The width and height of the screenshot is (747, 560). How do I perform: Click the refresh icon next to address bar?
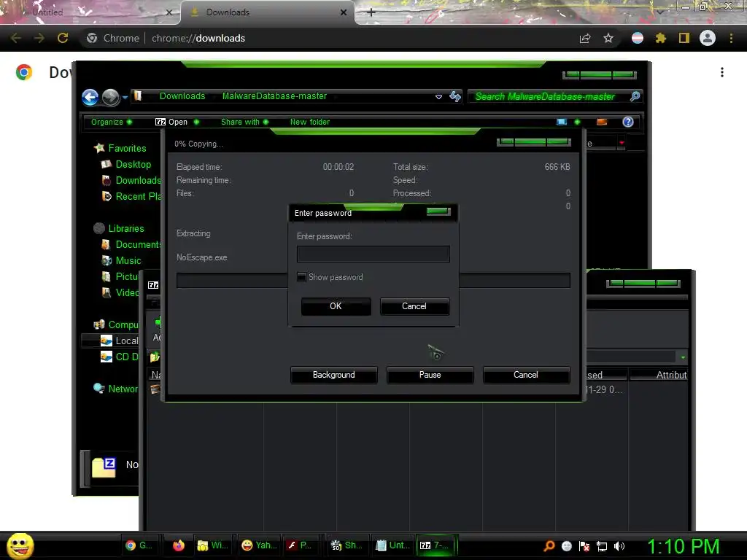pyautogui.click(x=455, y=97)
